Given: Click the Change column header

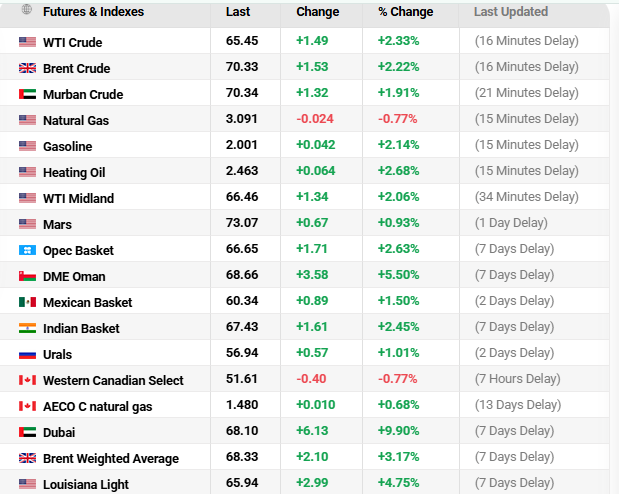Looking at the screenshot, I should [x=317, y=12].
